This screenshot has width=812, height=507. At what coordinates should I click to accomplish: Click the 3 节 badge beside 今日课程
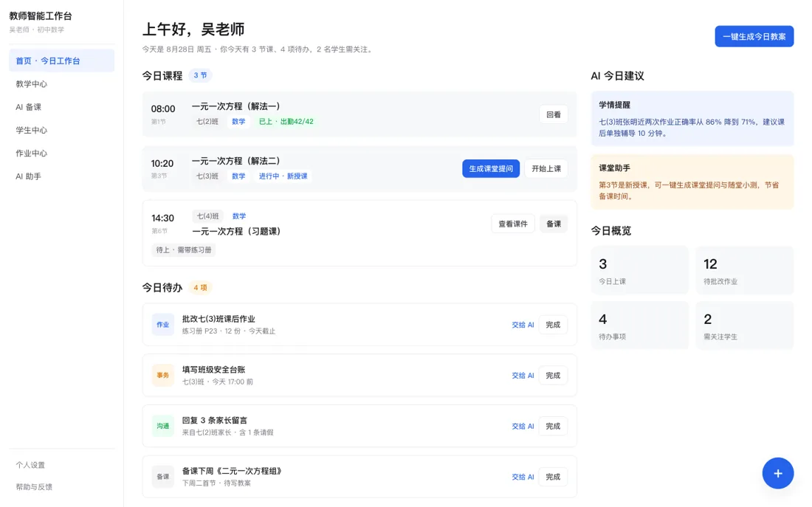pyautogui.click(x=200, y=75)
